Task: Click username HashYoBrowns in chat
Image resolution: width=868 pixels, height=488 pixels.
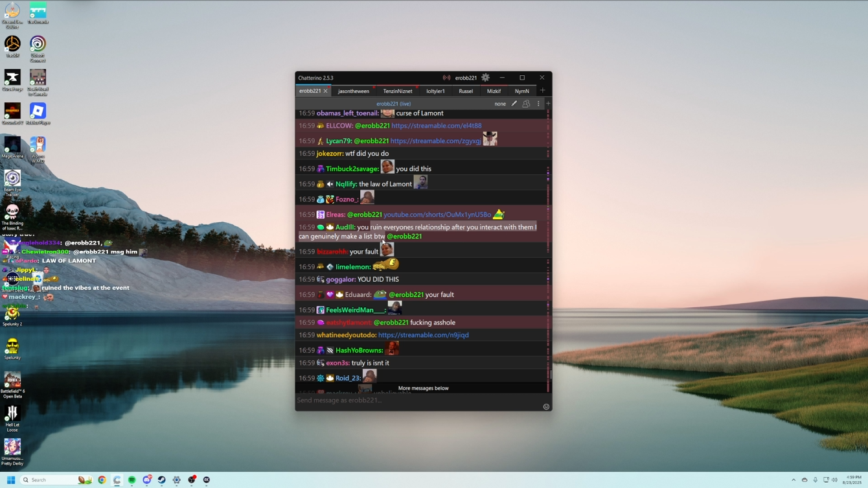Action: pyautogui.click(x=360, y=351)
